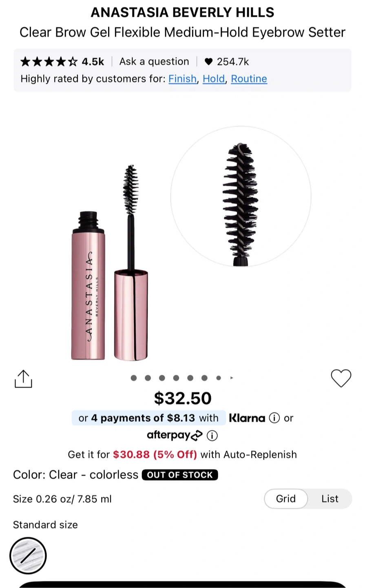This screenshot has height=588, width=365.
Task: Tap the heart outline to favorite product
Action: coord(341,378)
